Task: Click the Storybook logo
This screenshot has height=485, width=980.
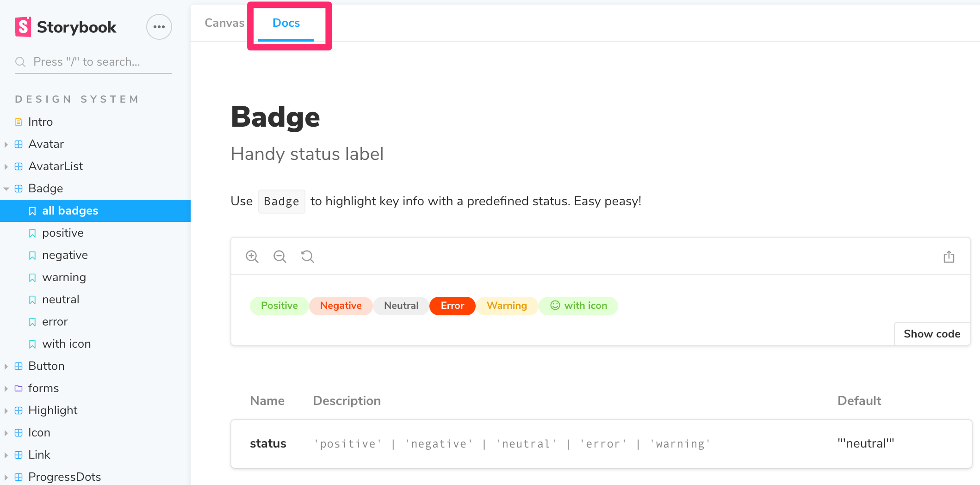Action: point(22,27)
